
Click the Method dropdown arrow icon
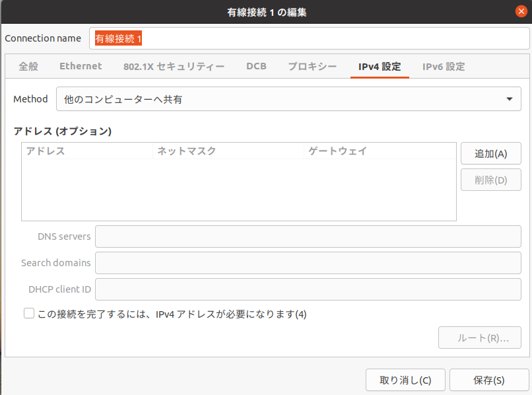(x=510, y=99)
